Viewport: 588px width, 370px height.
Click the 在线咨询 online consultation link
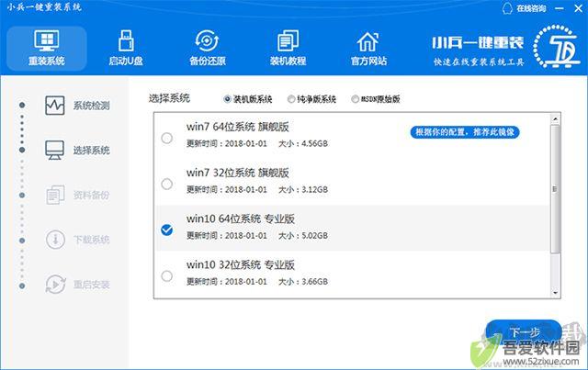[x=531, y=8]
